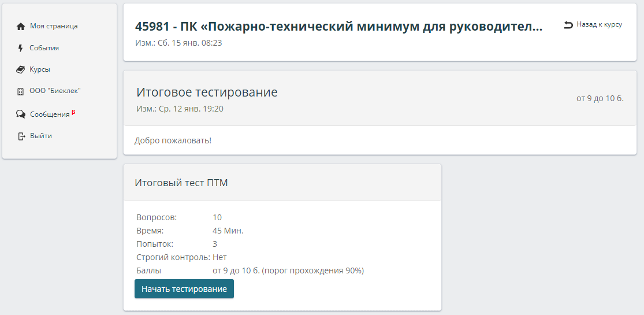Follow the Назад к курсу link
Image resolution: width=644 pixels, height=315 pixels.
(x=599, y=25)
